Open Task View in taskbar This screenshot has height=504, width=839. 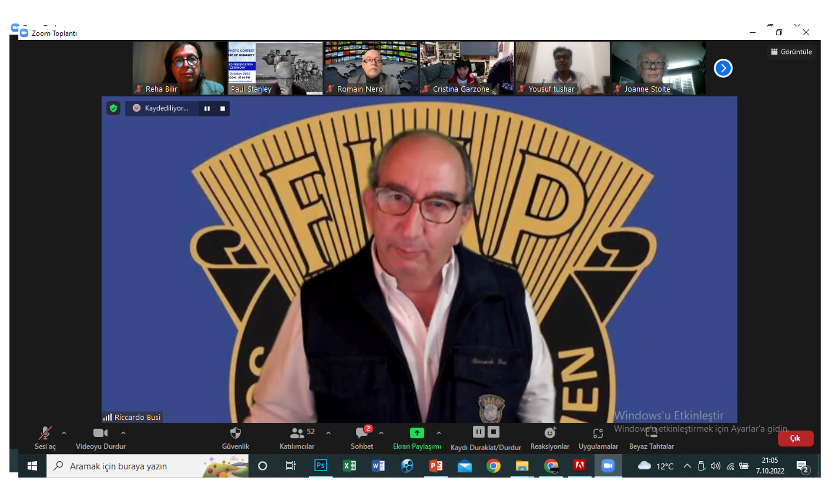pyautogui.click(x=291, y=466)
